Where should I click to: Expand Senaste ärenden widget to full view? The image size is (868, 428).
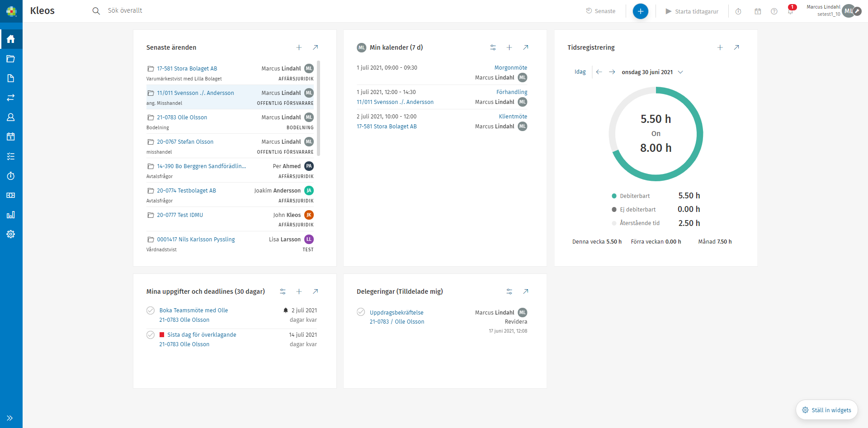click(x=315, y=47)
